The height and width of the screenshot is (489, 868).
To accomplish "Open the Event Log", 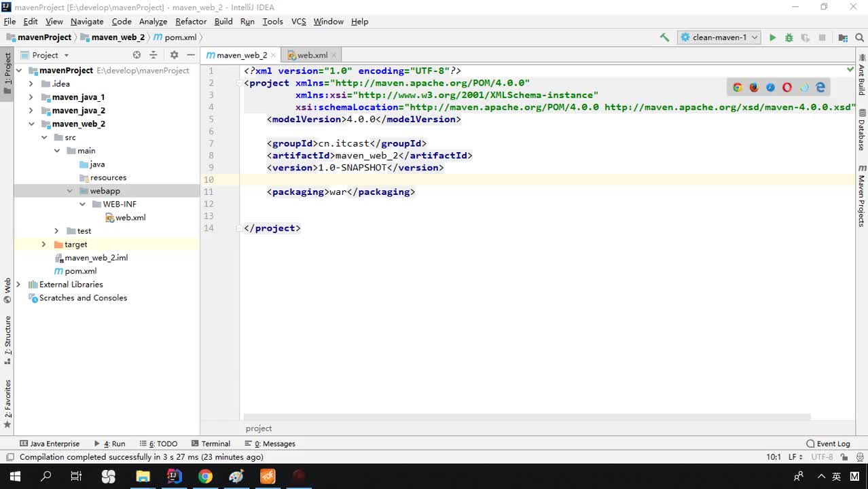I will pyautogui.click(x=828, y=443).
